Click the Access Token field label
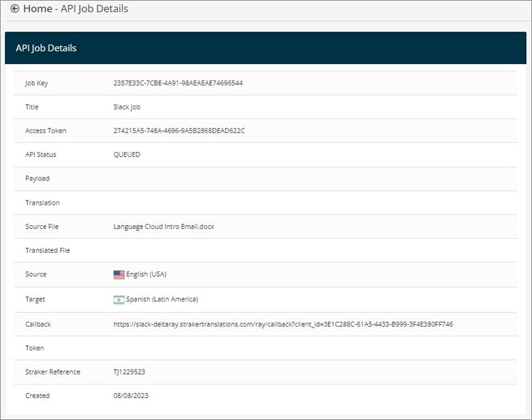532x420 pixels. pyautogui.click(x=45, y=131)
